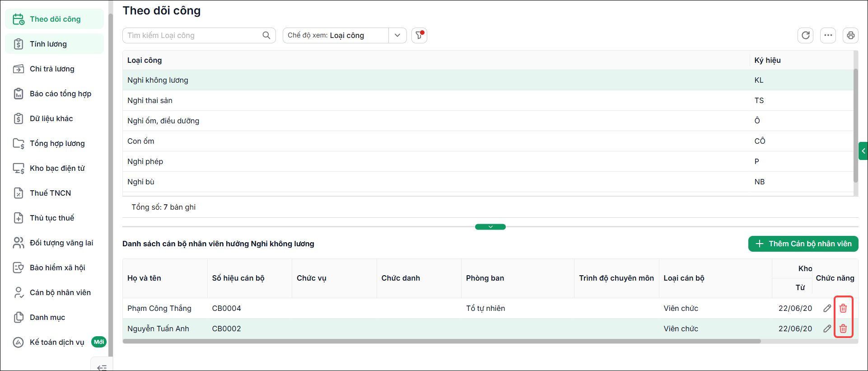Click Họ và tên column header
Screen dimensions: 868x371
(165, 278)
